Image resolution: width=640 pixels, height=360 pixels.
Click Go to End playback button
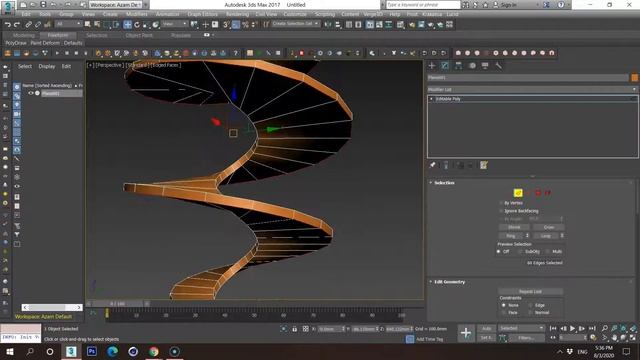592,328
